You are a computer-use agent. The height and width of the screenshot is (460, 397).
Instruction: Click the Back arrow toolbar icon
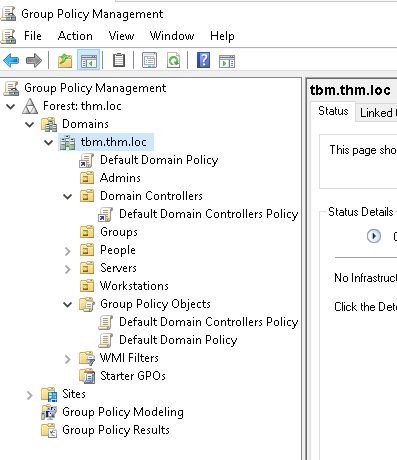click(11, 61)
